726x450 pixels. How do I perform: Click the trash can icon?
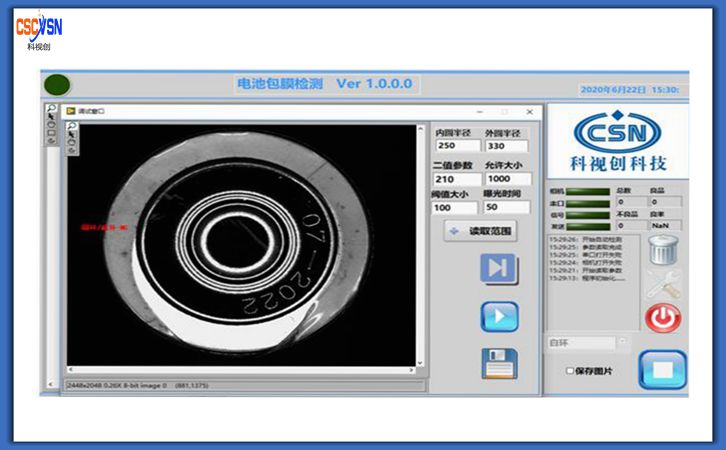[x=663, y=250]
